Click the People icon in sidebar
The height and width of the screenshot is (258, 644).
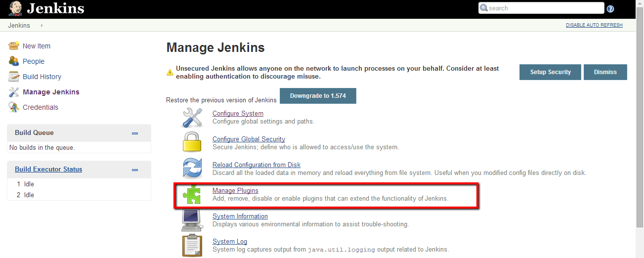[14, 61]
